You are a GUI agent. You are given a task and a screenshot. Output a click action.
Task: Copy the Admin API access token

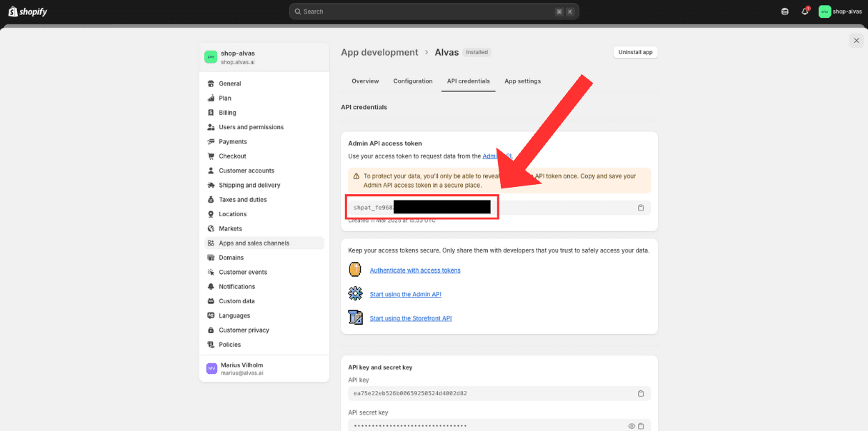641,208
